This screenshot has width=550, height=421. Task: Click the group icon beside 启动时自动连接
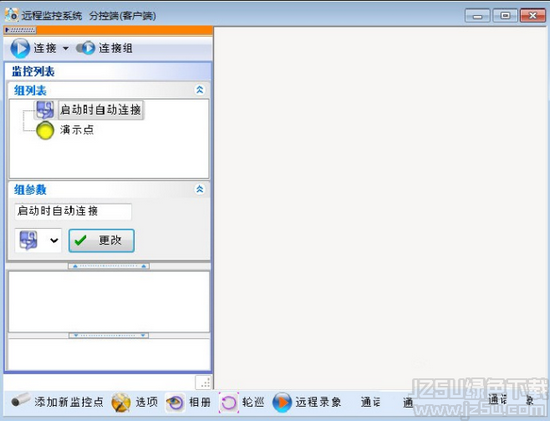(45, 109)
